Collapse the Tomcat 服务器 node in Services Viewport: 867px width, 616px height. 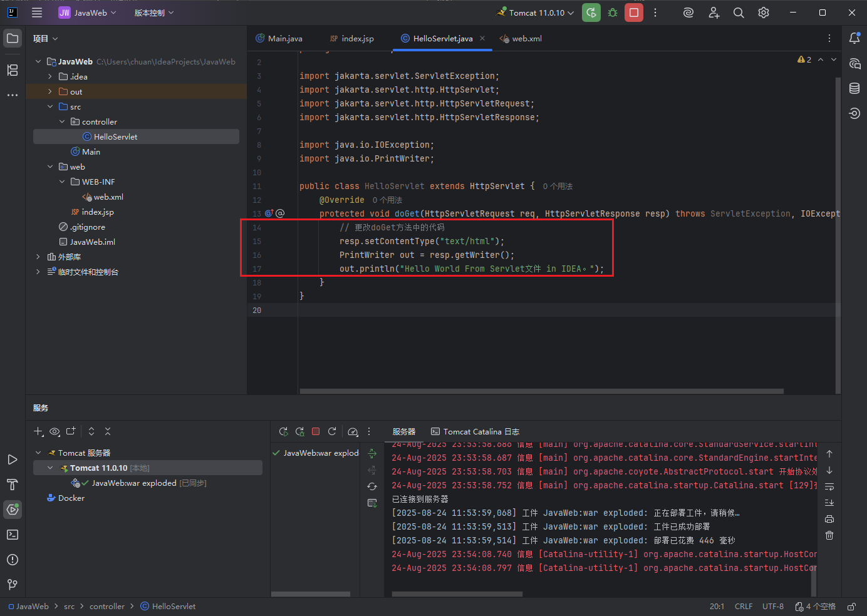pos(38,453)
